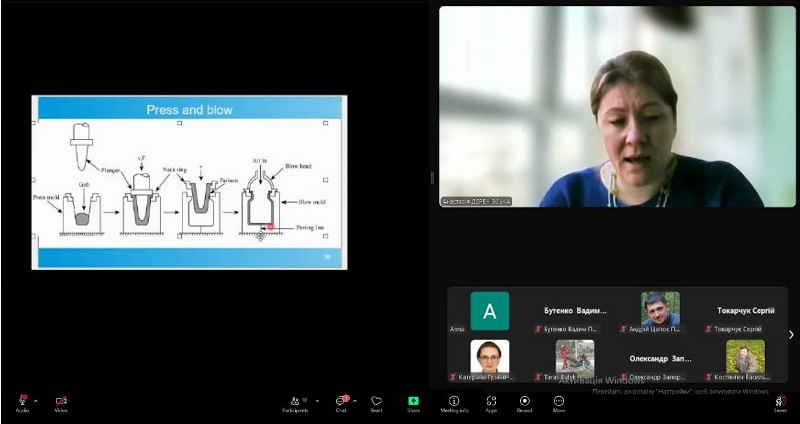The width and height of the screenshot is (800, 424).
Task: Show next page of participant thumbnails
Action: [791, 335]
